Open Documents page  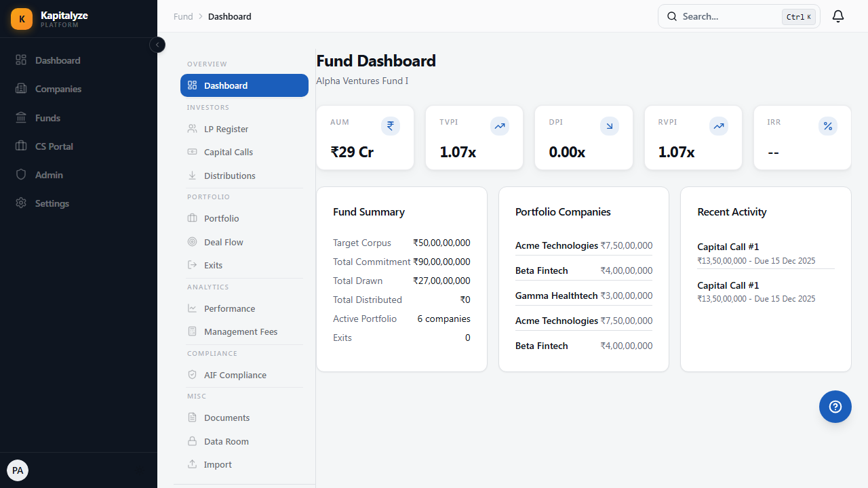coord(244,418)
